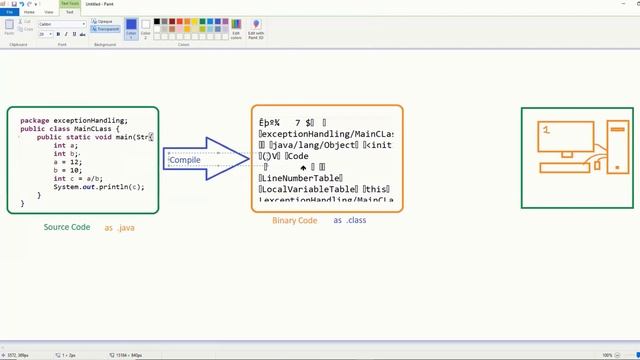Click the "as .class" text on the canvas
Viewport: 640px width, 360px height.
[x=350, y=220]
